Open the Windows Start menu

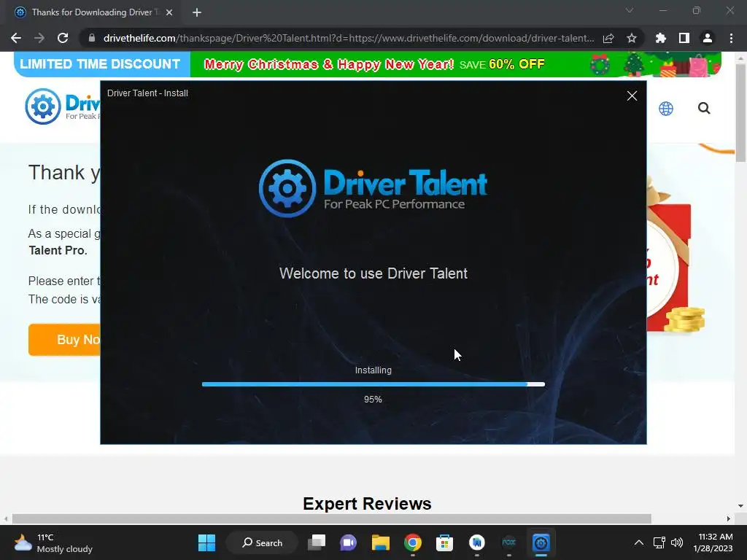click(x=206, y=542)
